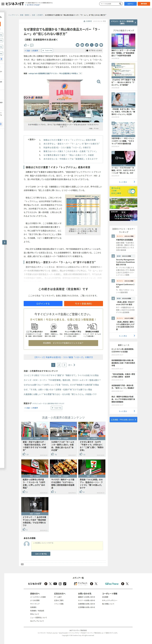The image size is (152, 644).
Task: Follow 流通・小売業界 in 関連タグ section
Action: point(56,408)
